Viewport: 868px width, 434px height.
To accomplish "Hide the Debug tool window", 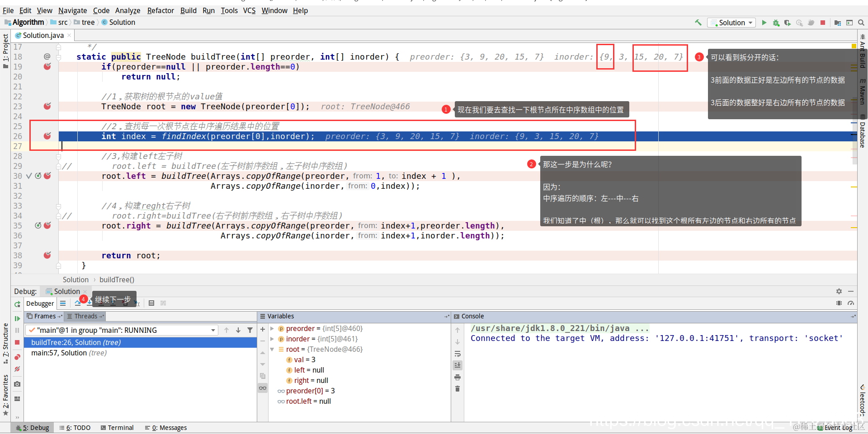I will point(851,291).
